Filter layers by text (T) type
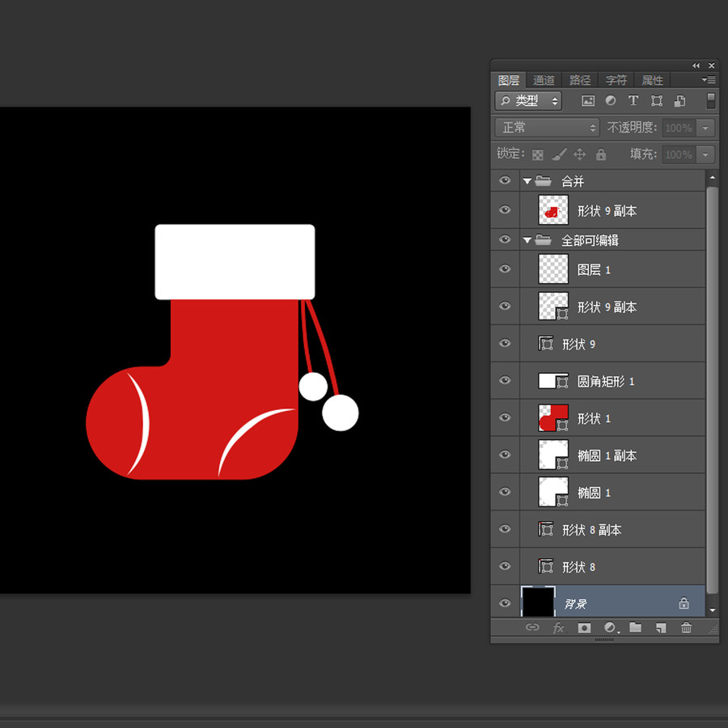Screen dimensions: 728x728 point(633,101)
